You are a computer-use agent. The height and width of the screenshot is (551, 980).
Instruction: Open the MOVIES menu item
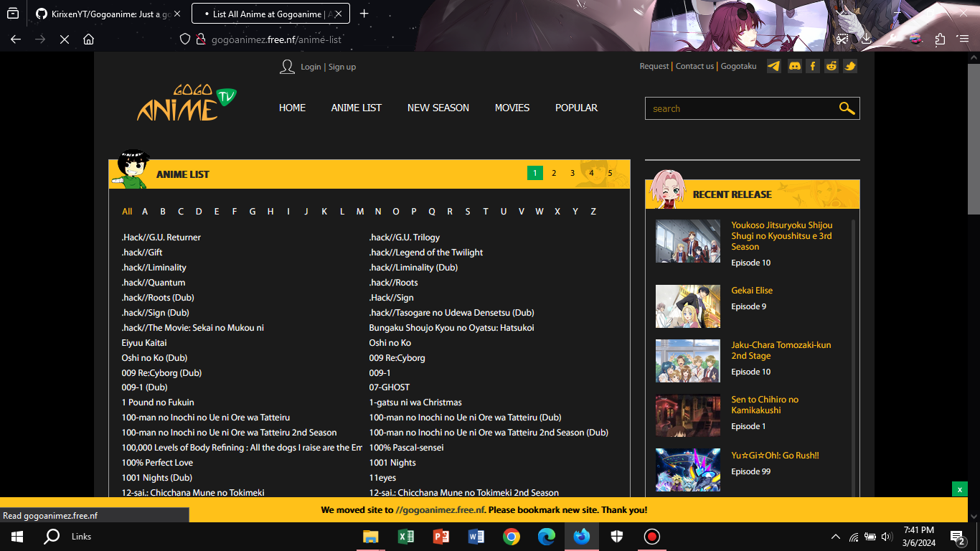coord(512,108)
